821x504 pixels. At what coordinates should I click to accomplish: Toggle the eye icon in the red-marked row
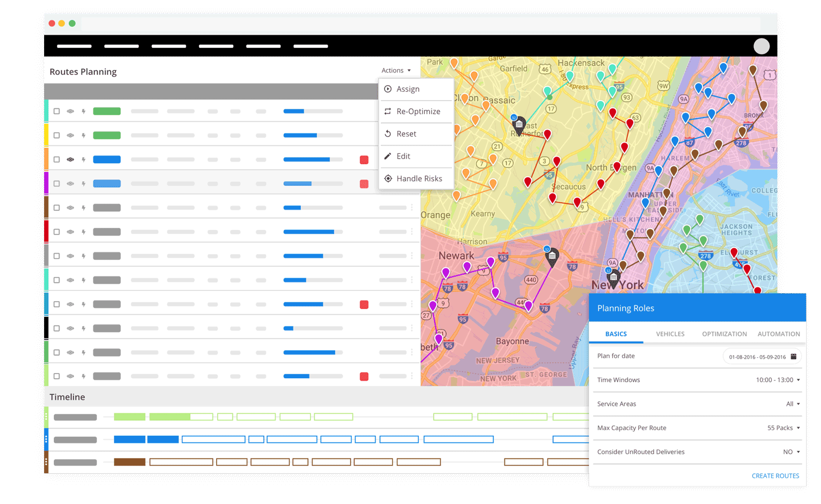pyautogui.click(x=70, y=232)
